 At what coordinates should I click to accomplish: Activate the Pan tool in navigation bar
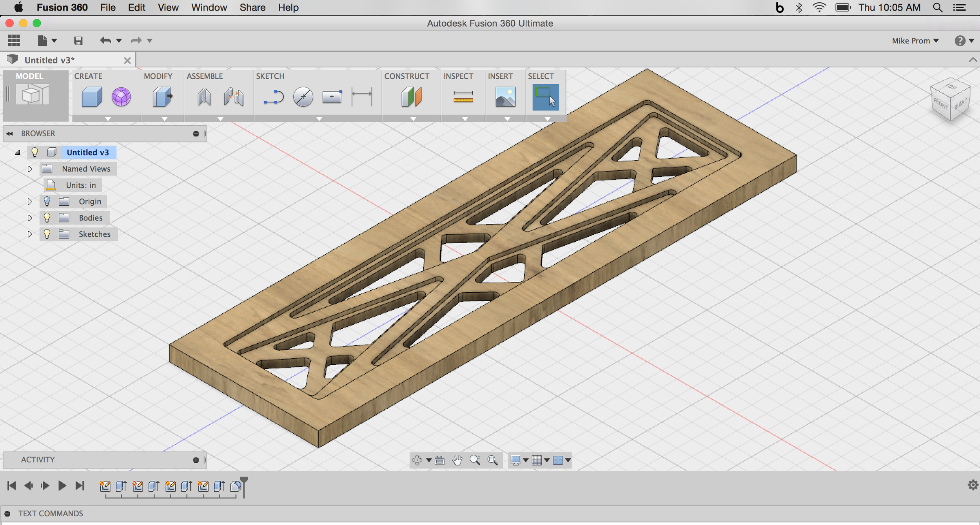click(458, 460)
